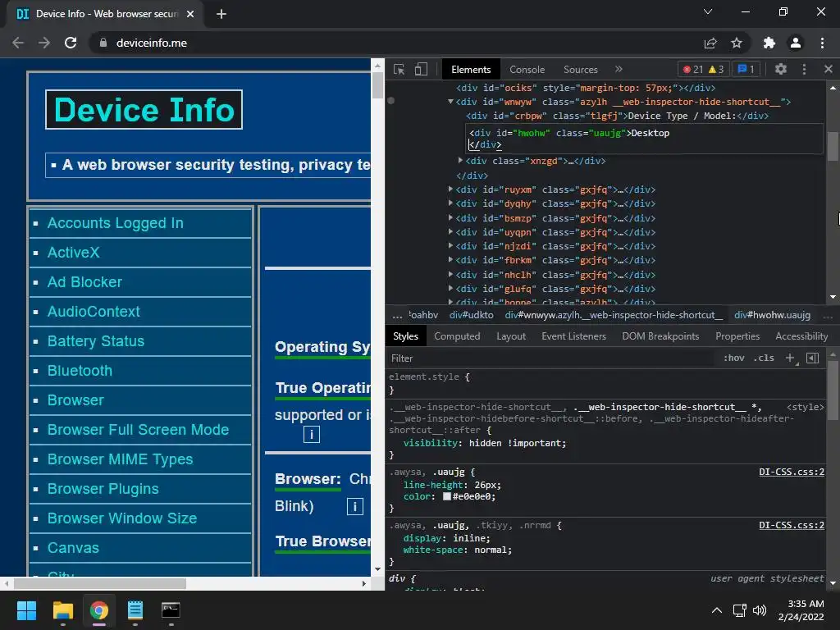Open the Accessibility tab
This screenshot has height=630, width=840.
[801, 336]
